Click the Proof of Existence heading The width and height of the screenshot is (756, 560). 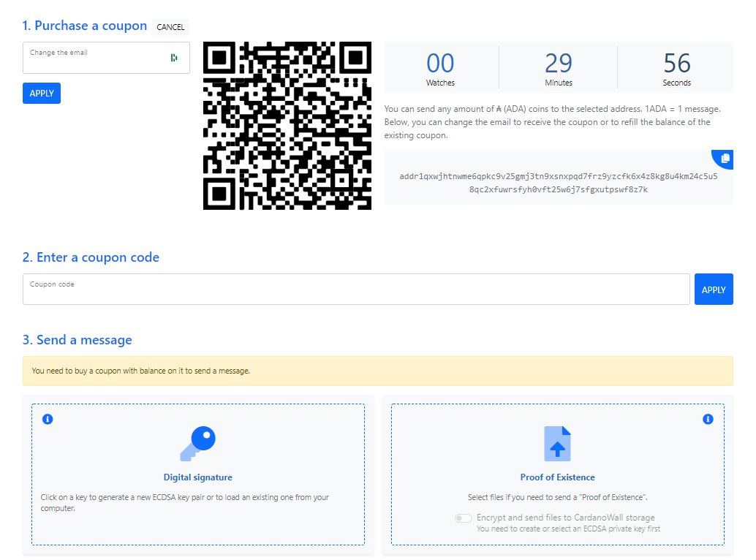557,477
